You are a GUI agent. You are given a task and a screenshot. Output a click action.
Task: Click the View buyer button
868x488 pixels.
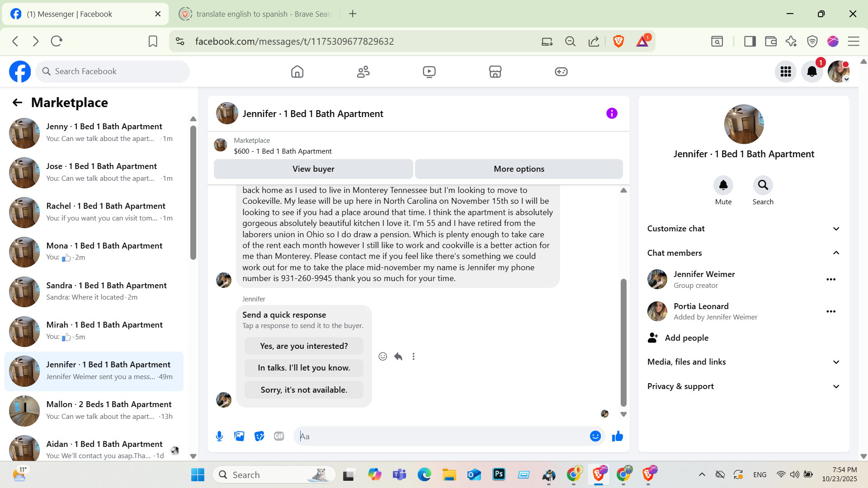(313, 169)
